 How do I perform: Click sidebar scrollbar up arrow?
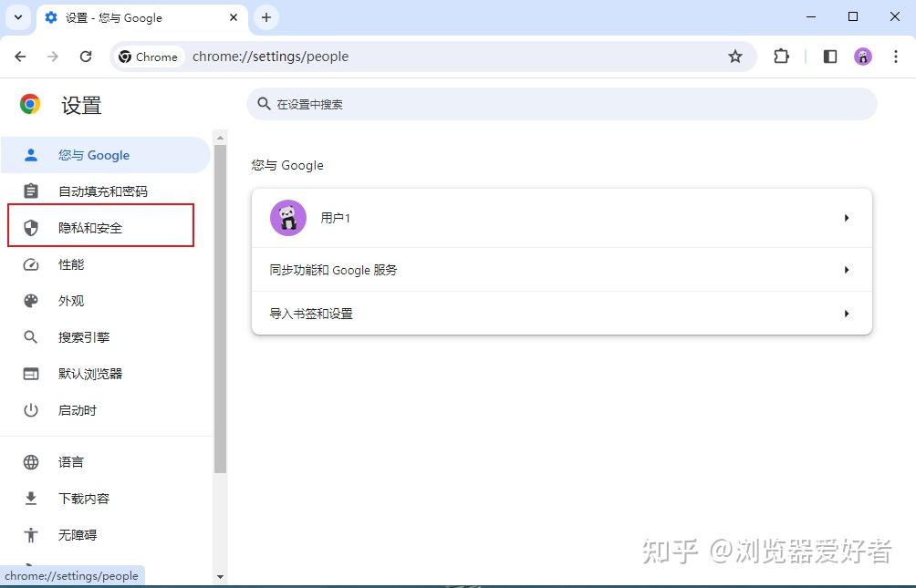[x=220, y=138]
